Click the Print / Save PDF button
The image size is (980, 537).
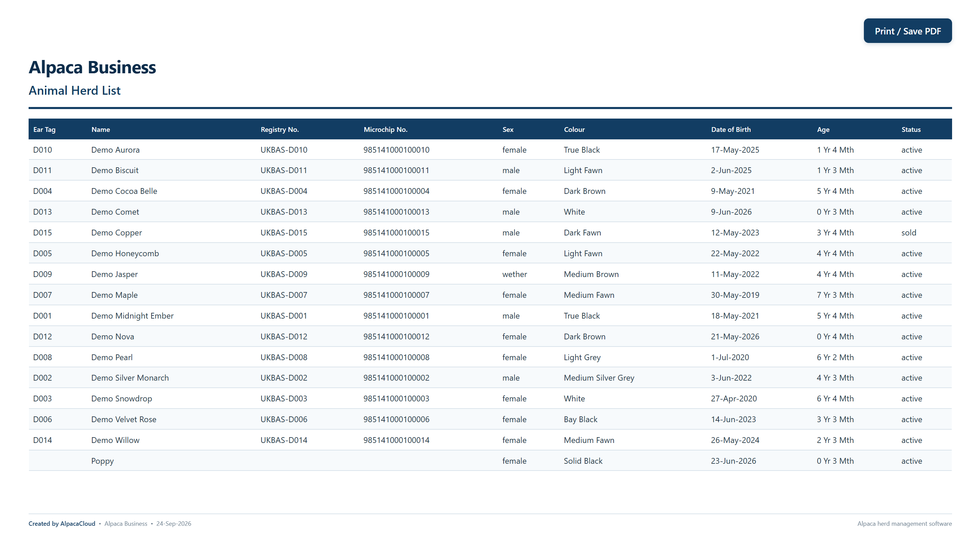(907, 31)
